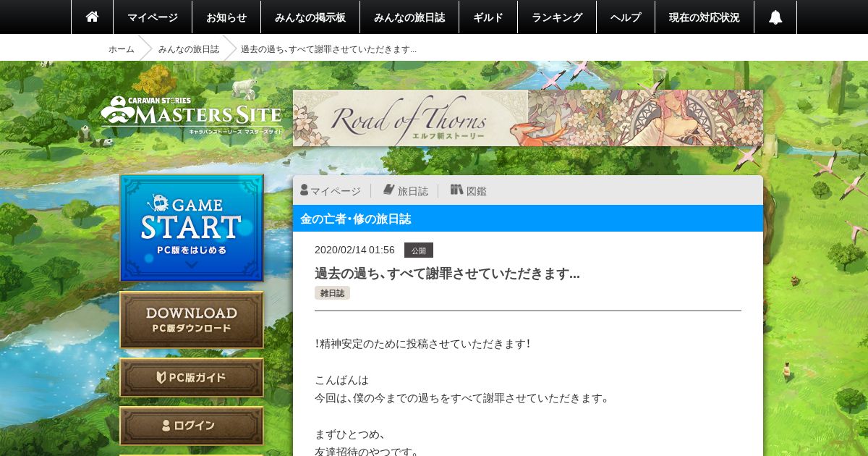
Task: Open みんなの旅日誌 in the top navigation
Action: pyautogui.click(x=409, y=17)
